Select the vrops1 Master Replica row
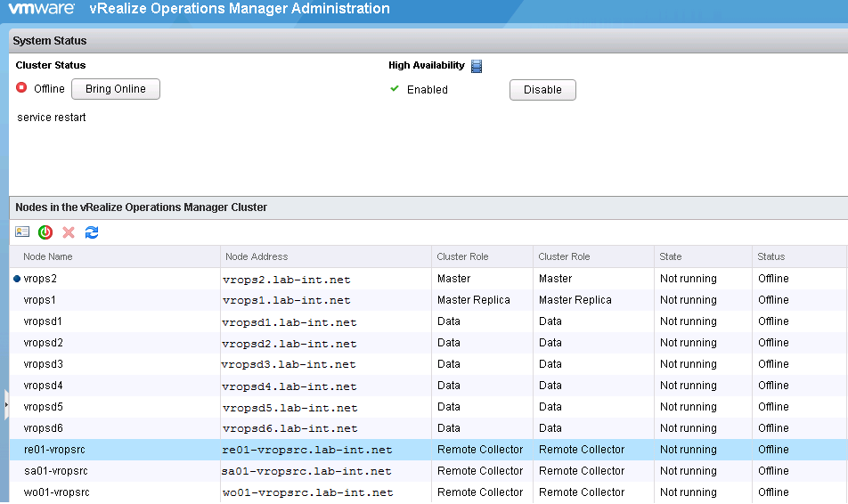The image size is (848, 504). pyautogui.click(x=356, y=300)
